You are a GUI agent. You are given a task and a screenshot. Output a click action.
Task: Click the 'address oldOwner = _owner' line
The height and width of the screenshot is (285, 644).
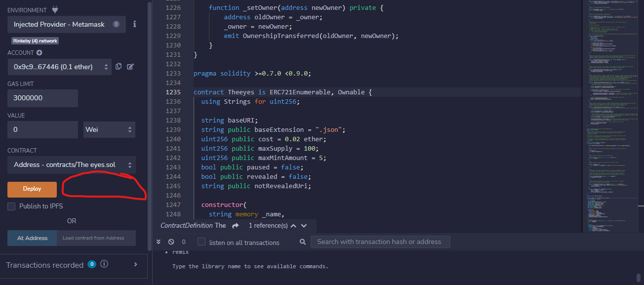(x=273, y=17)
